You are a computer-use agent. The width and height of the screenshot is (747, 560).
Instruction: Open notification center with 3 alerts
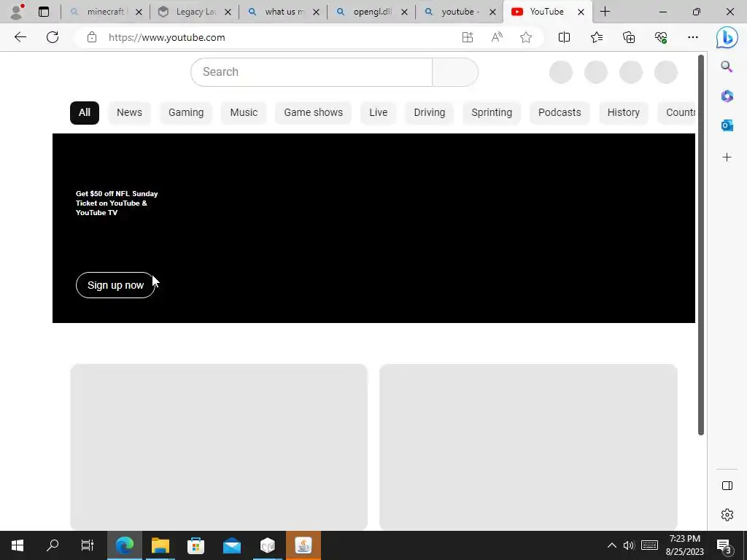point(724,545)
